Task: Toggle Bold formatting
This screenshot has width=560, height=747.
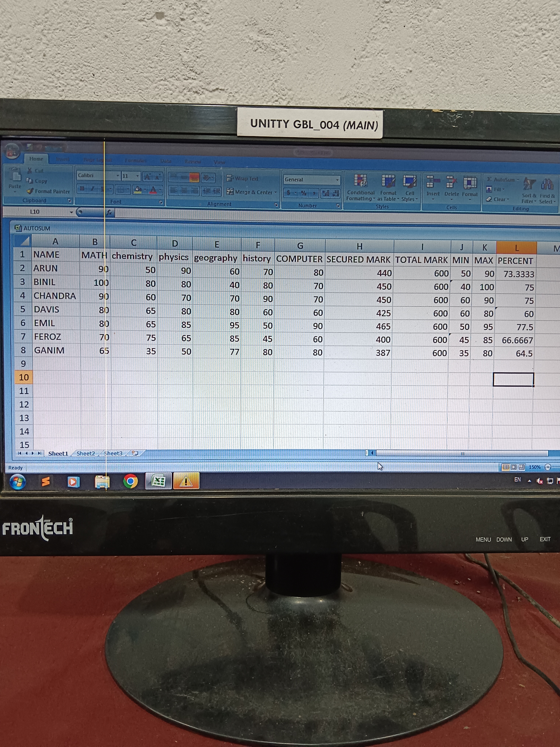Action: [82, 189]
